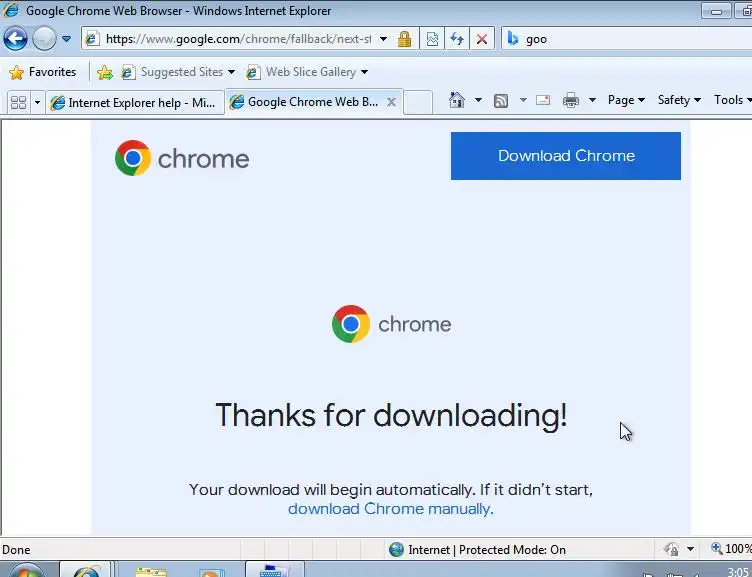Close the Google Chrome tab

391,102
